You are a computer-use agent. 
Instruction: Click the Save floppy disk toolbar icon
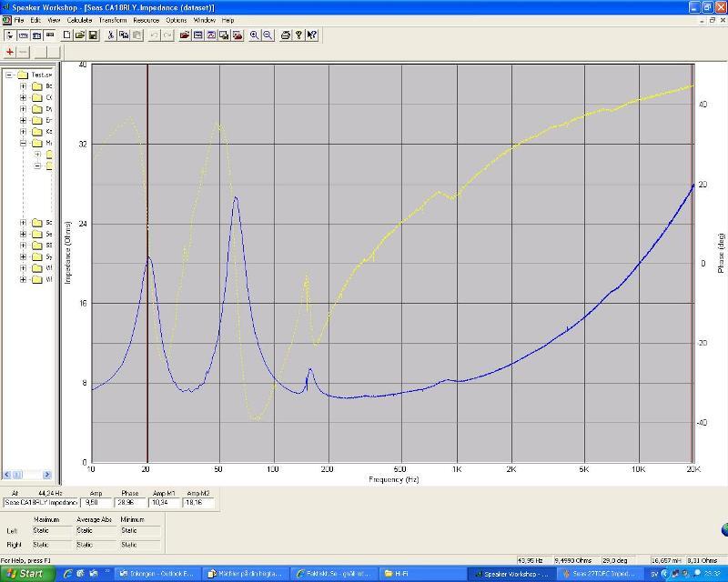tap(93, 35)
